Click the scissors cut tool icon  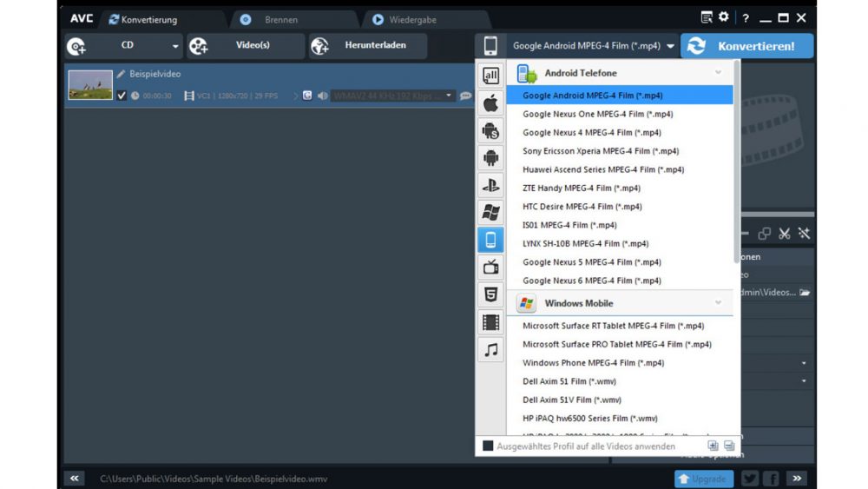click(785, 234)
